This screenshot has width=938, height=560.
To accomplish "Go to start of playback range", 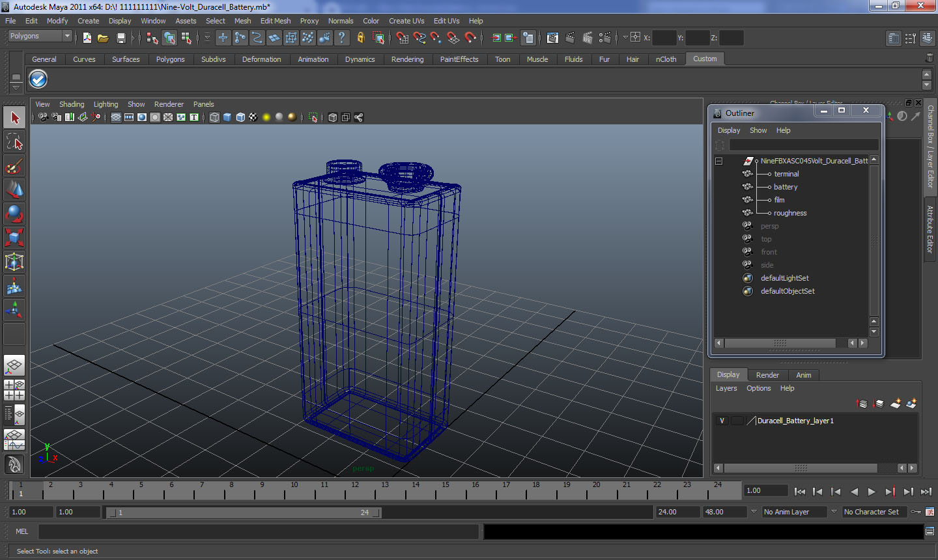I will click(x=800, y=492).
